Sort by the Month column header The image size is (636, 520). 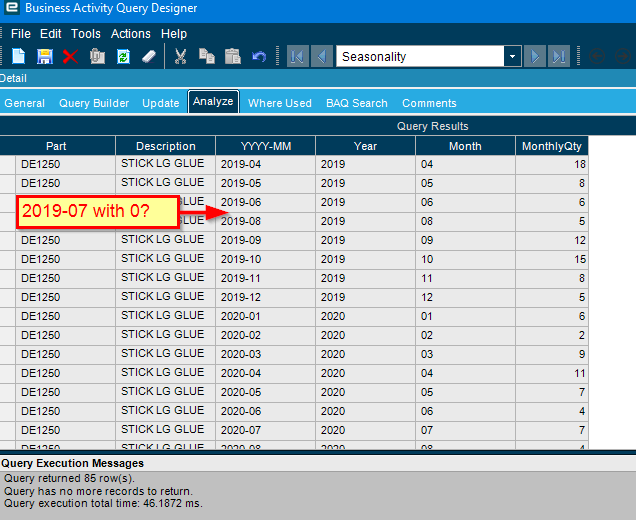coord(465,146)
